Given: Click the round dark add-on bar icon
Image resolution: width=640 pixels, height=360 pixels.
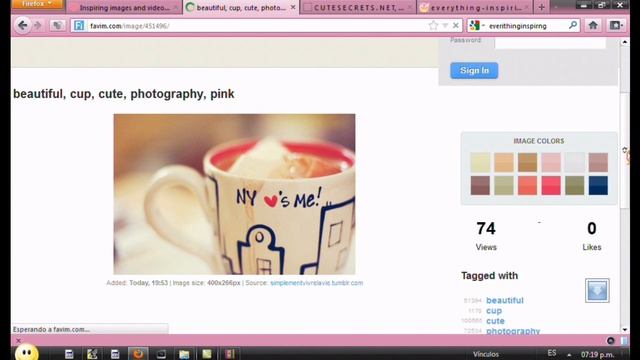Looking at the screenshot, I should click(610, 340).
